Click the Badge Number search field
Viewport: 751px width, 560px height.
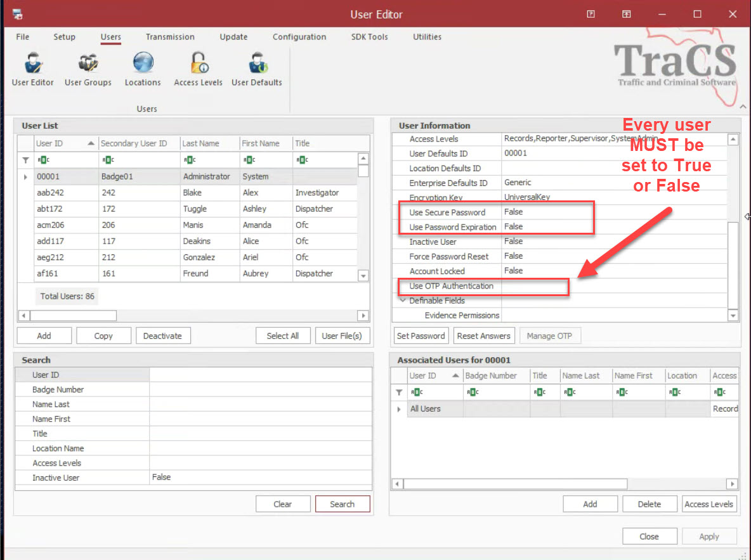260,389
